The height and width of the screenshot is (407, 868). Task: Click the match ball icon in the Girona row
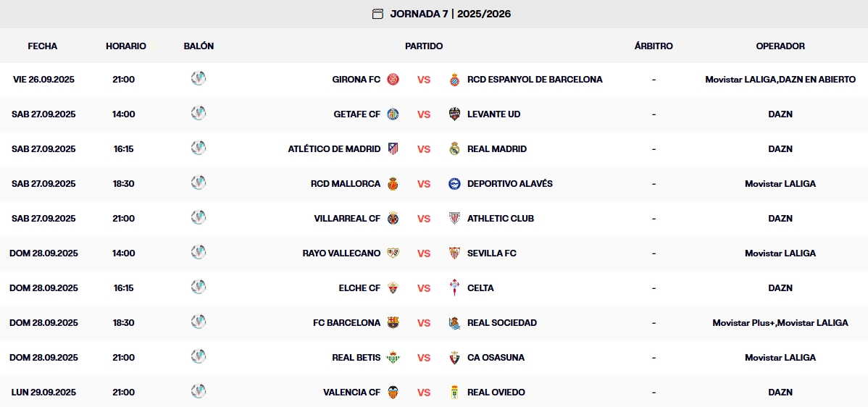[199, 79]
